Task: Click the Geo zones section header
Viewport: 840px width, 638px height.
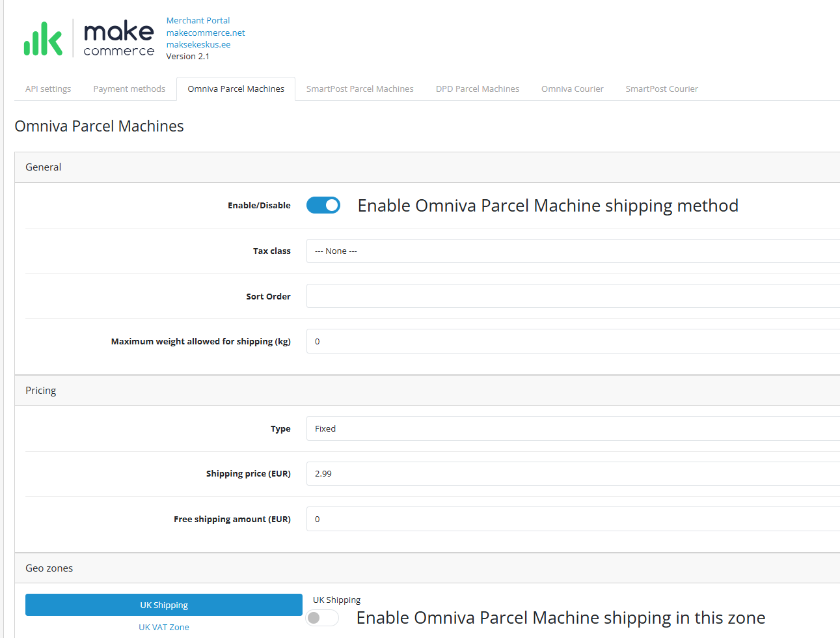Action: 427,568
